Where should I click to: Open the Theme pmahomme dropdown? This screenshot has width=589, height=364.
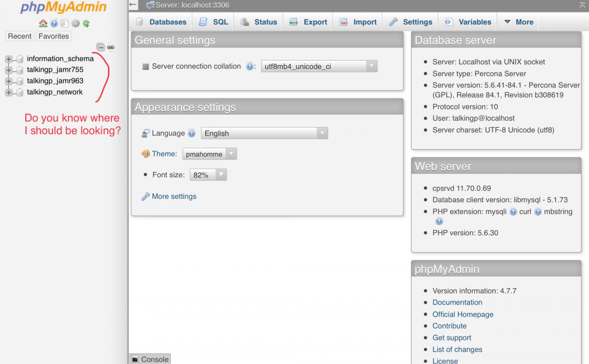point(209,154)
